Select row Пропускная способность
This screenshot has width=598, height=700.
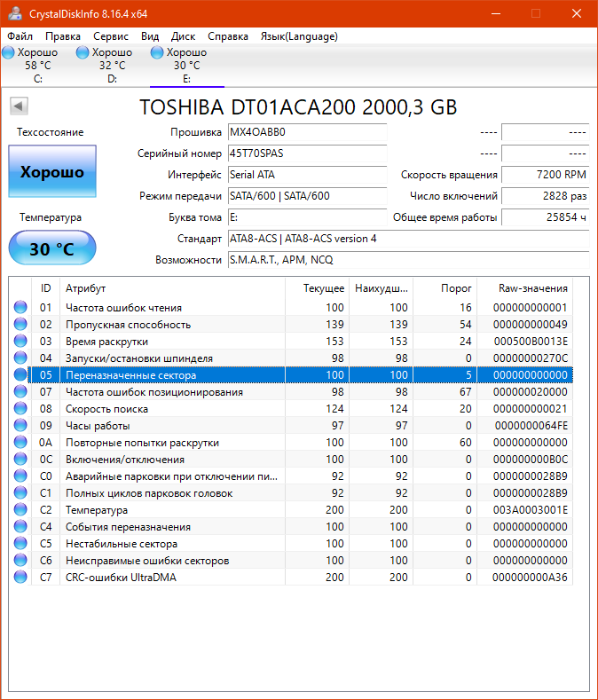(302, 325)
